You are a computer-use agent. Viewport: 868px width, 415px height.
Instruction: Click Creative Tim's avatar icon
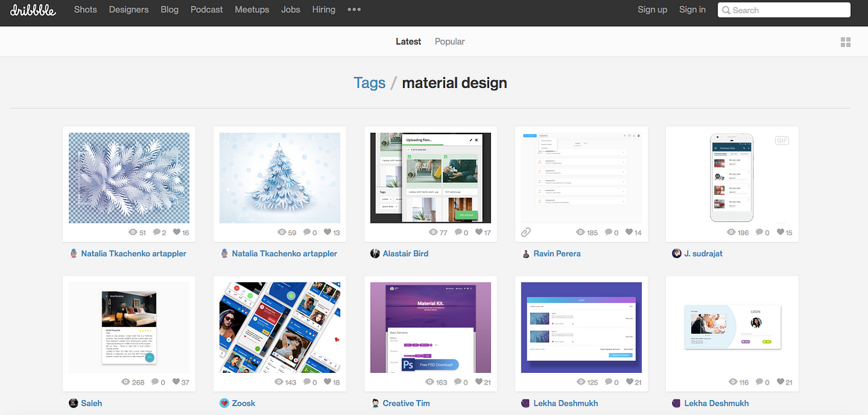pos(375,403)
